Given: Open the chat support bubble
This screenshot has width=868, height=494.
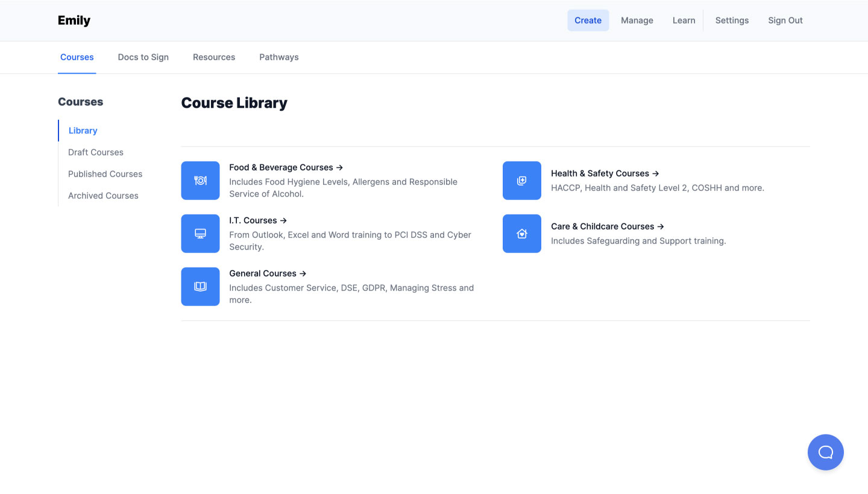Looking at the screenshot, I should pyautogui.click(x=825, y=452).
